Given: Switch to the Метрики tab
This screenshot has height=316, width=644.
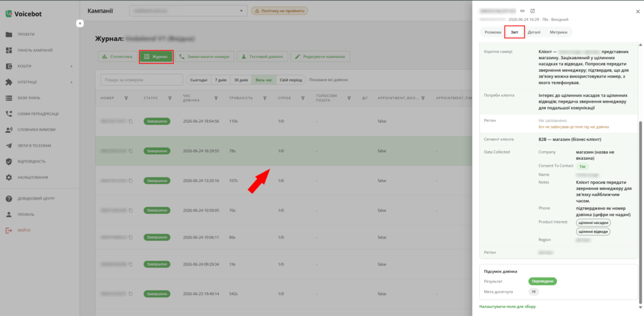Looking at the screenshot, I should pos(558,32).
